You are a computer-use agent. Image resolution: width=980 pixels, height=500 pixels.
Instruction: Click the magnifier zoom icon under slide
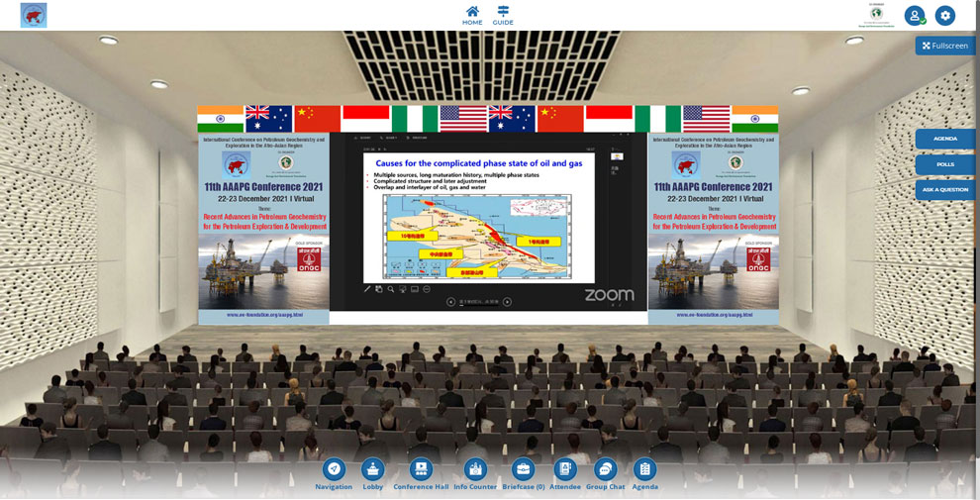391,289
